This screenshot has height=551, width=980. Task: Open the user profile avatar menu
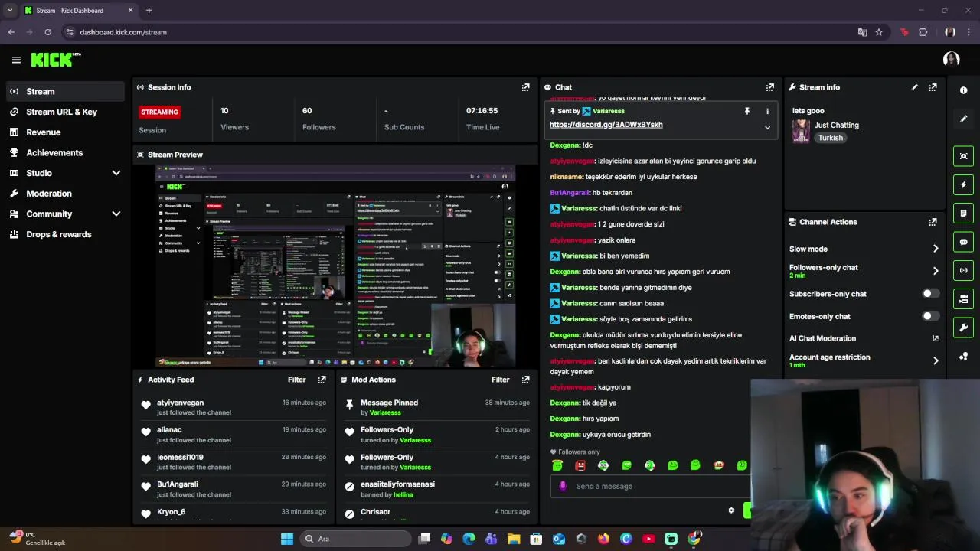pos(951,60)
